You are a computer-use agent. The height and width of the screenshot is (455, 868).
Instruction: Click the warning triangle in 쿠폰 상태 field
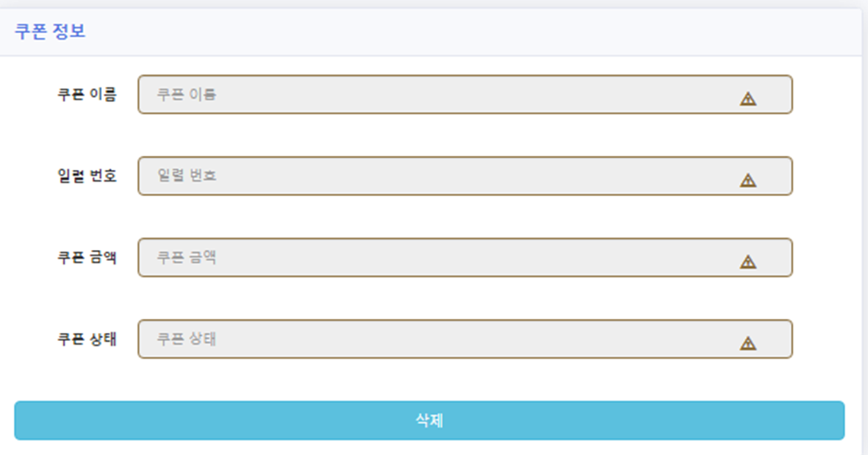click(748, 343)
